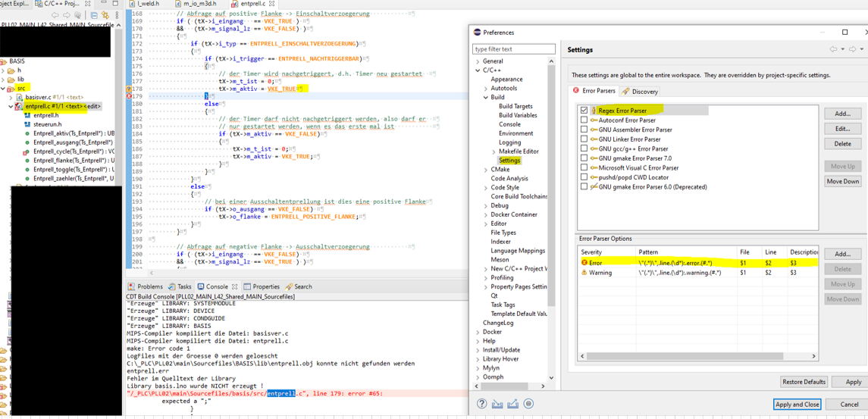Close the Console view tab
This screenshot has height=419, width=868.
[x=233, y=286]
